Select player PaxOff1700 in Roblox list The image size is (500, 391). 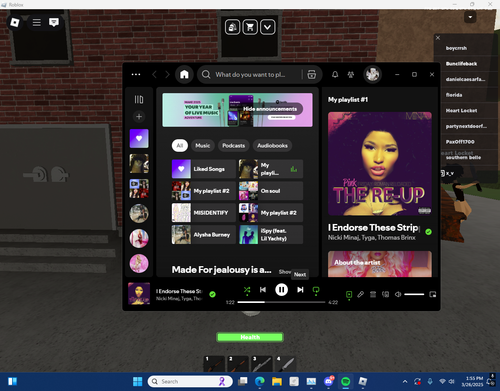point(460,142)
